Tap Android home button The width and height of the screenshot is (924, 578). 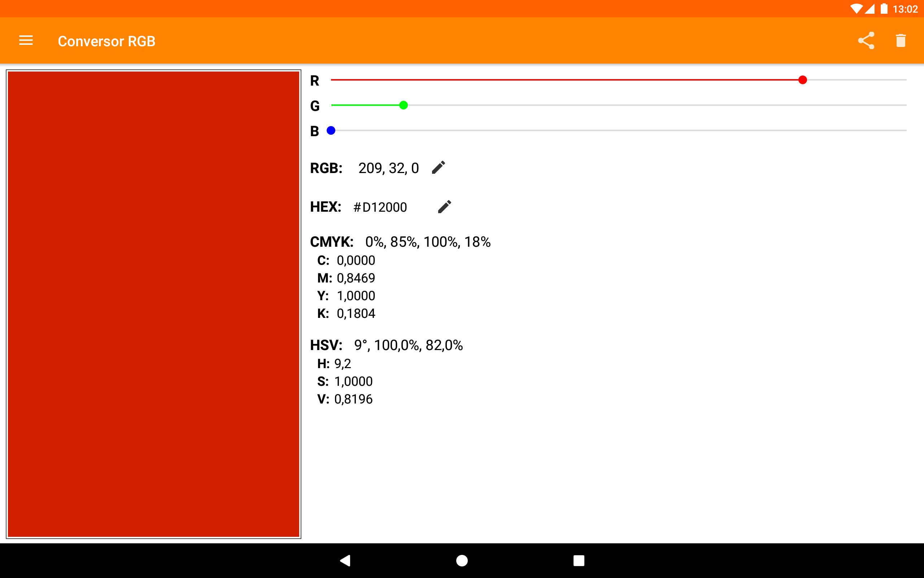click(x=462, y=560)
